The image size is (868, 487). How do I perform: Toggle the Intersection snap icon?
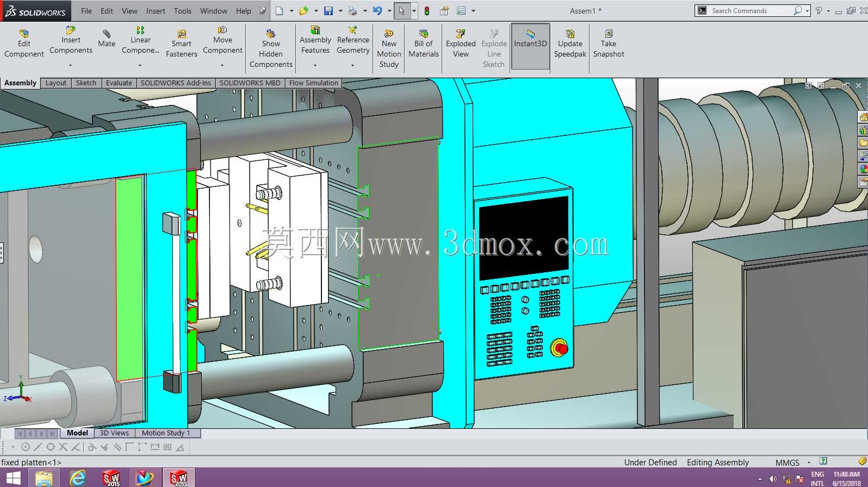tap(63, 447)
